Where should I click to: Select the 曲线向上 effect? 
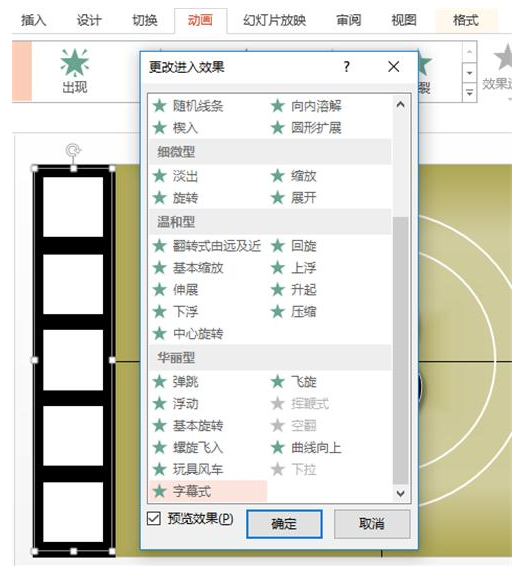pyautogui.click(x=306, y=448)
